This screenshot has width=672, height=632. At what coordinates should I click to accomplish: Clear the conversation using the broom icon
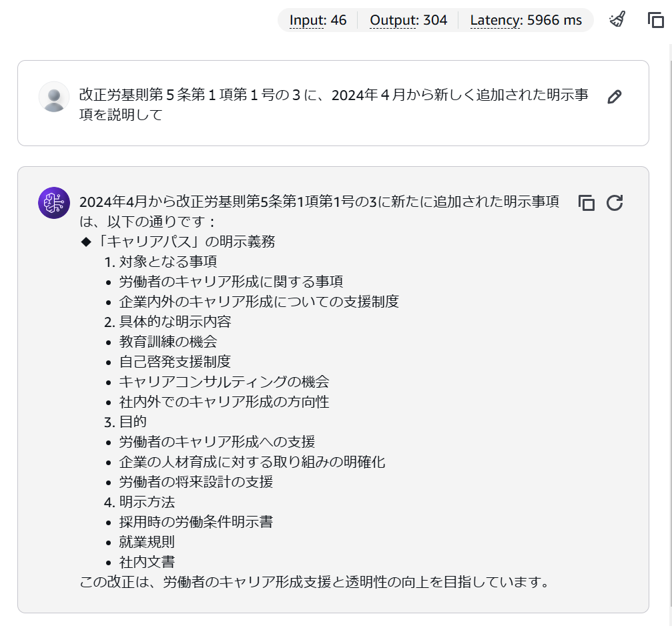click(617, 20)
